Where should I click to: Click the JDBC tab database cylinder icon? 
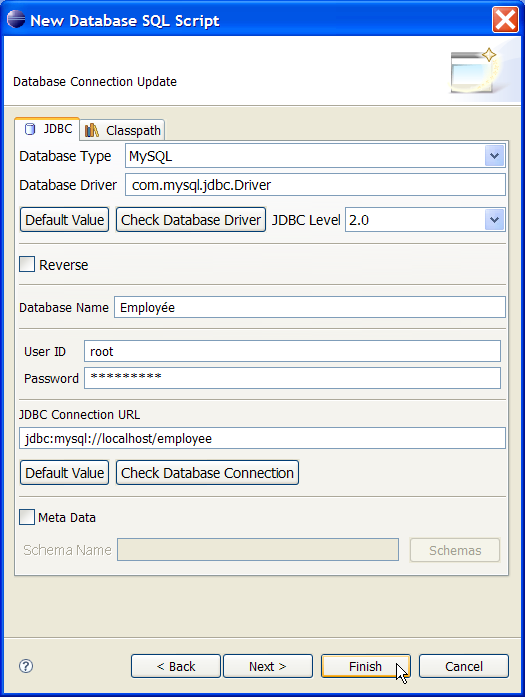tap(30, 129)
